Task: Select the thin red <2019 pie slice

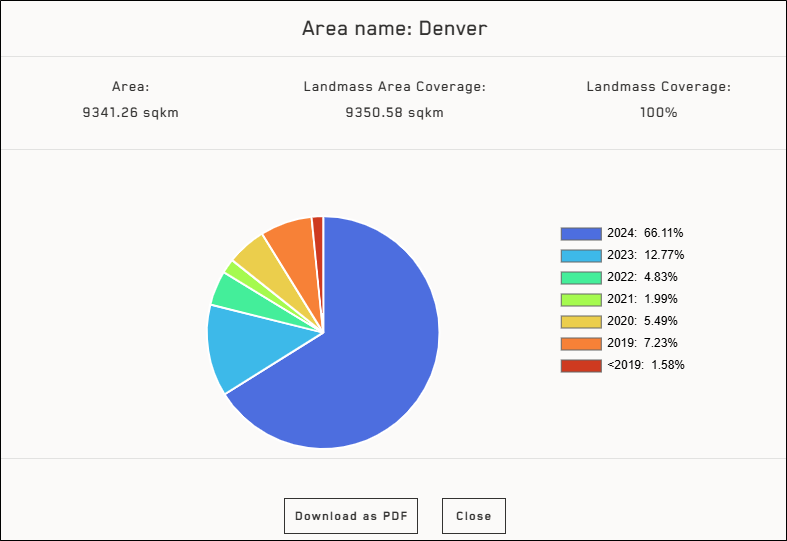Action: [318, 230]
